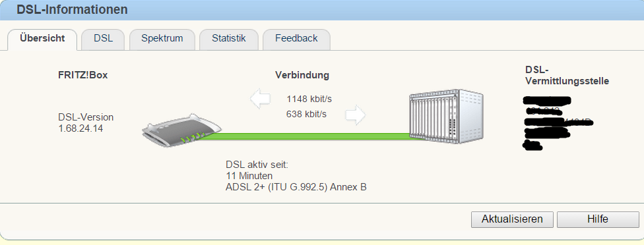Click the DSL-Vermittlungsstelle heading
The width and height of the screenshot is (644, 245).
pos(567,75)
